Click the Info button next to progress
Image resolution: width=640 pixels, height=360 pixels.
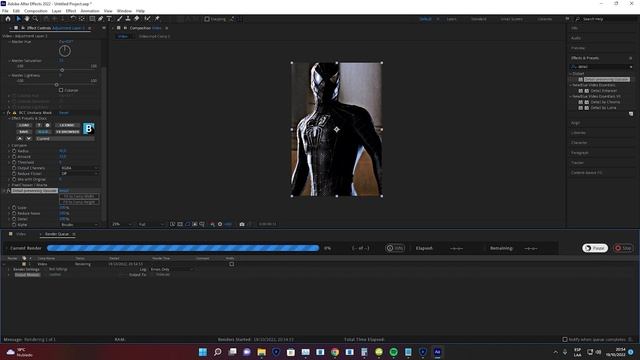click(x=395, y=248)
